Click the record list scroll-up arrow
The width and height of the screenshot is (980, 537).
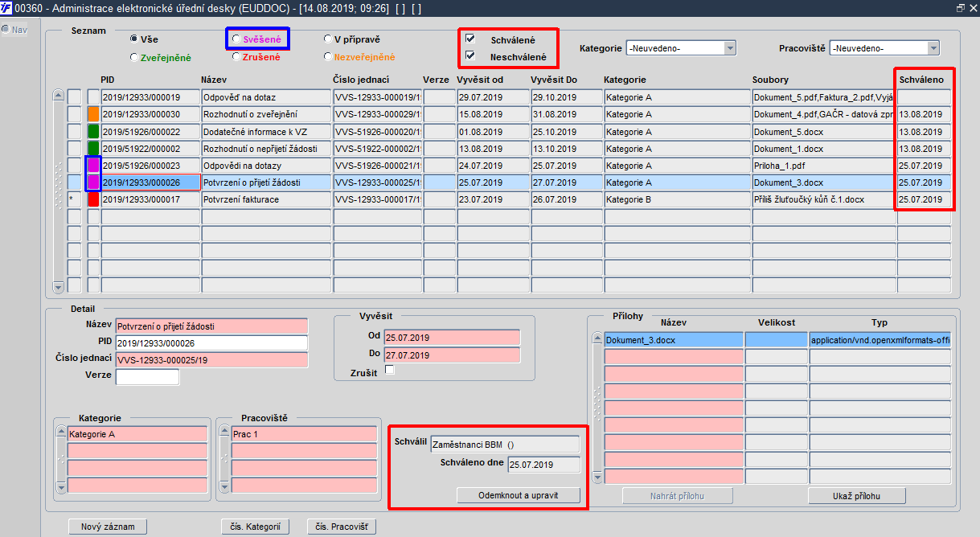[58, 95]
